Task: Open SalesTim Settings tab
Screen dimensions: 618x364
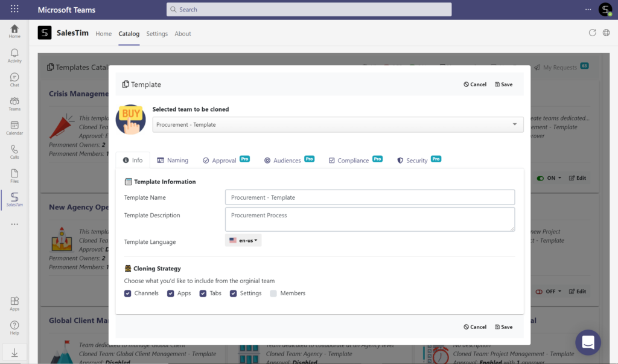Action: point(157,34)
